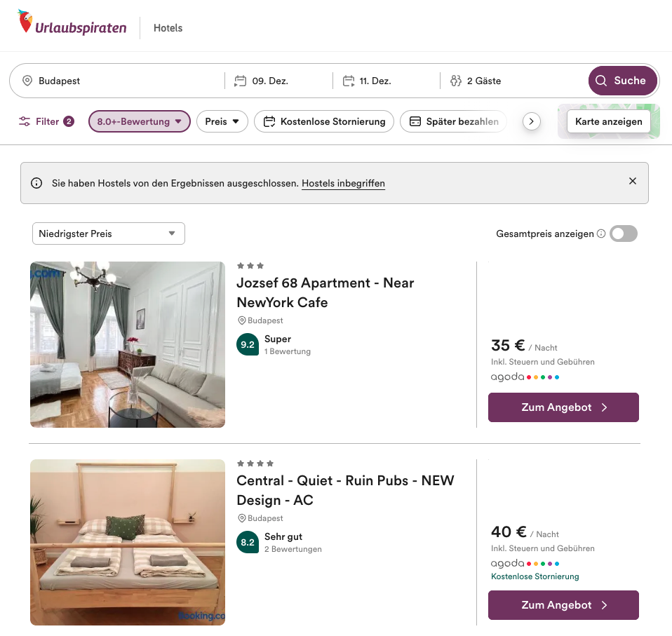Click the check-out calendar icon for 11. Dez.
Viewport: 672px width, 636px height.
[x=349, y=81]
